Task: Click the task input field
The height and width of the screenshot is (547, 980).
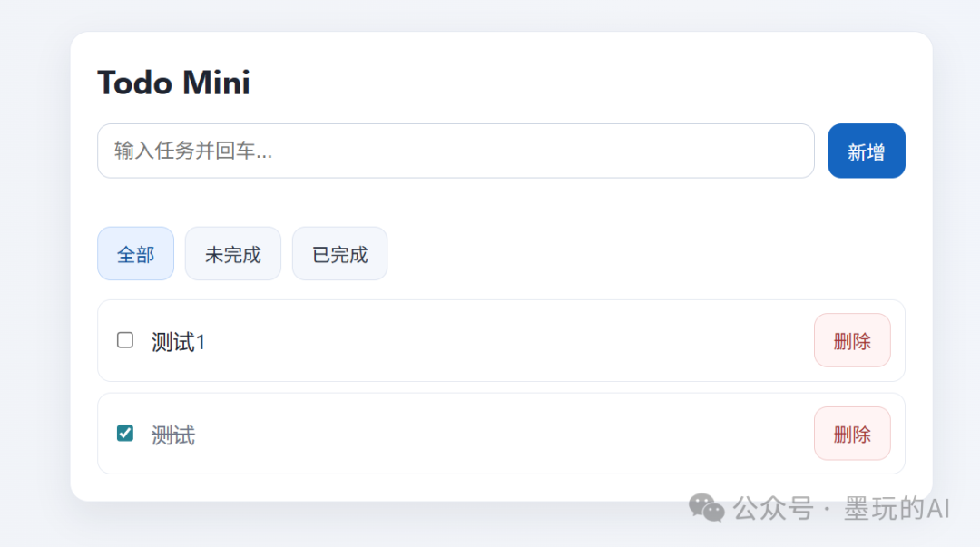Action: coord(454,151)
